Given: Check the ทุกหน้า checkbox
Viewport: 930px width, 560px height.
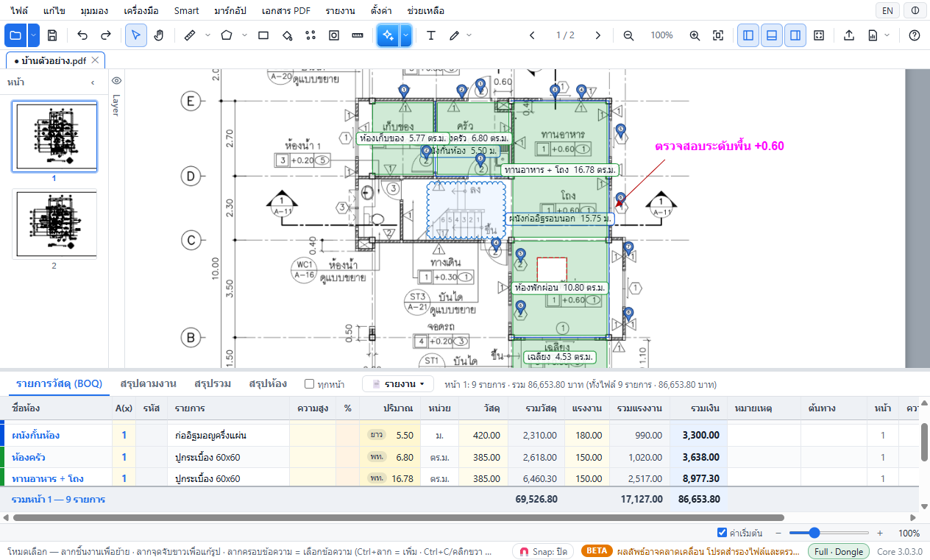Looking at the screenshot, I should pos(310,384).
